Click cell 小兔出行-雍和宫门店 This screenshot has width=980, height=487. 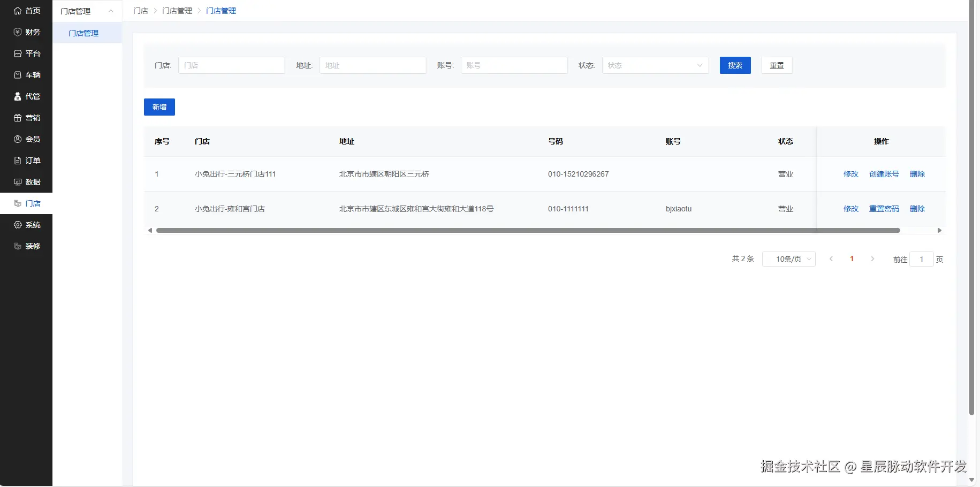click(x=230, y=209)
